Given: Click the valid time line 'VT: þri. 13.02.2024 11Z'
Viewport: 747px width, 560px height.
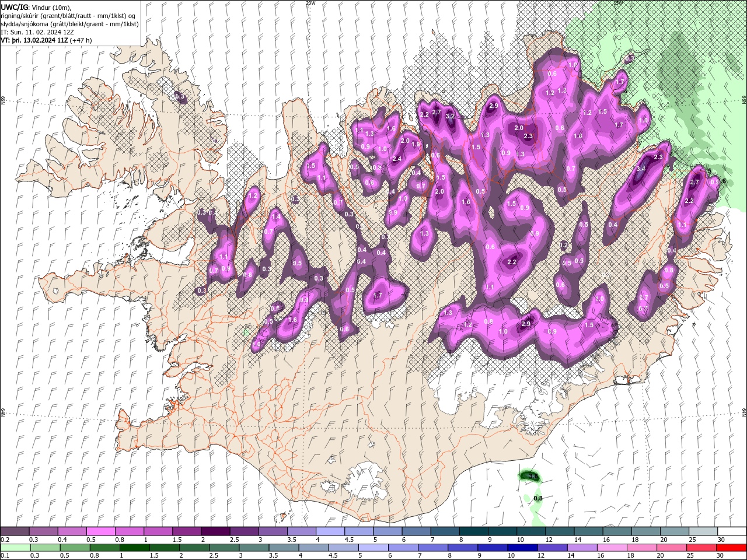Looking at the screenshot, I should [x=34, y=40].
